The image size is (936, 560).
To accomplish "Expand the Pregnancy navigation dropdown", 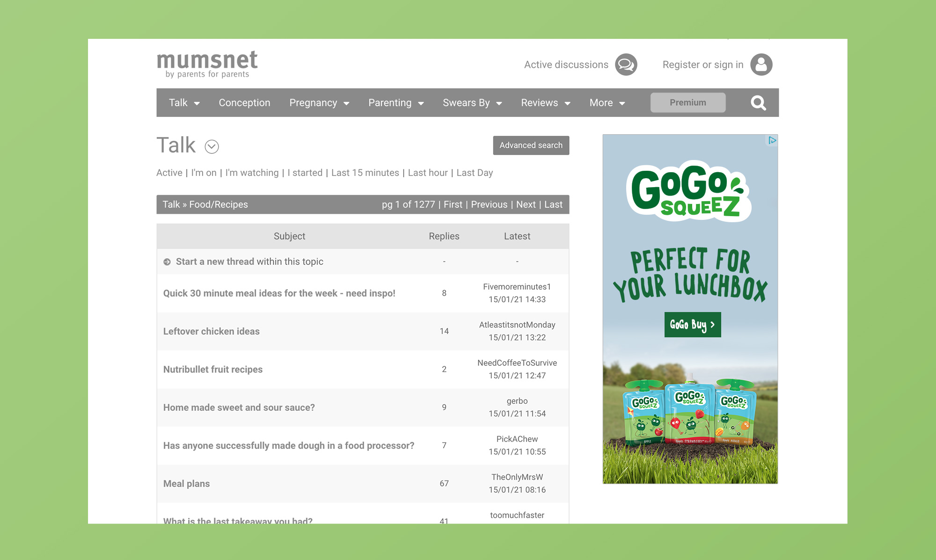I will 319,103.
